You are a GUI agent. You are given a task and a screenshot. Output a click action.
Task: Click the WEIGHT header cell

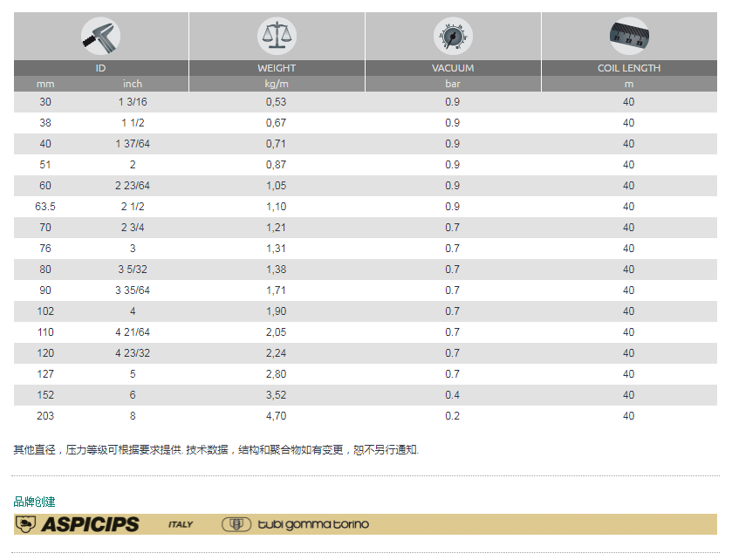[x=276, y=67]
